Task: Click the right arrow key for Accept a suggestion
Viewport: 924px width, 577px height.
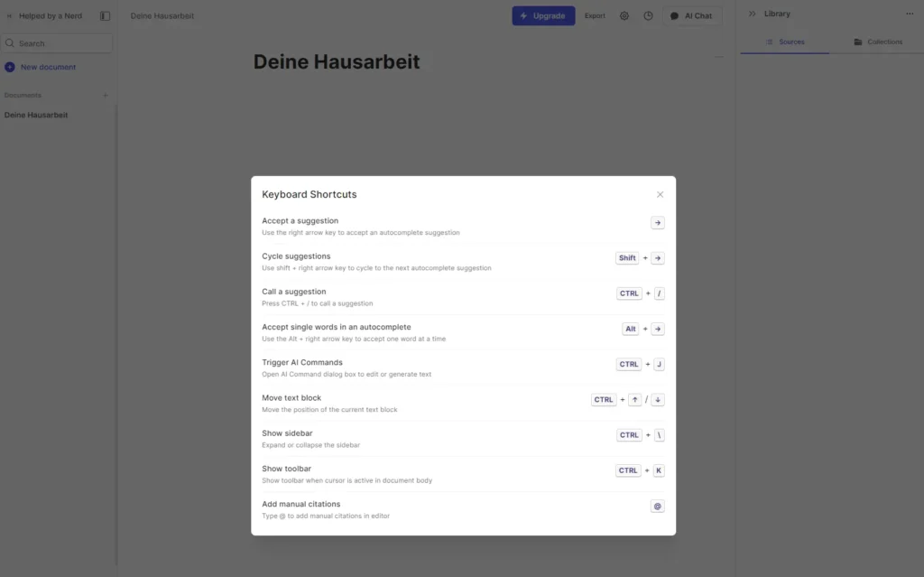Action: tap(657, 223)
